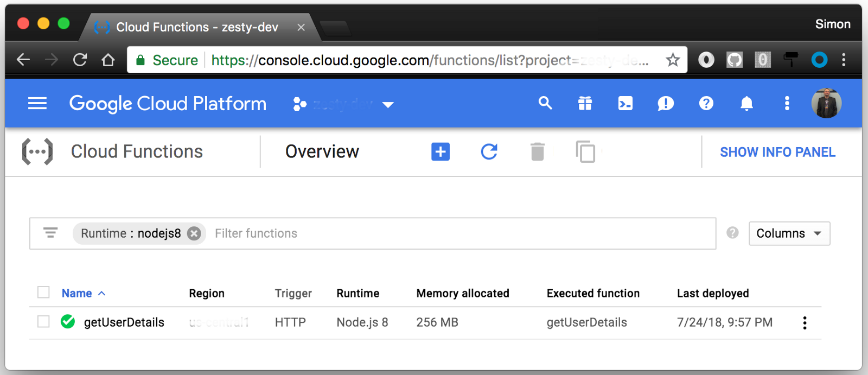This screenshot has width=868, height=375.
Task: Open the gift free trial icon
Action: click(x=585, y=103)
